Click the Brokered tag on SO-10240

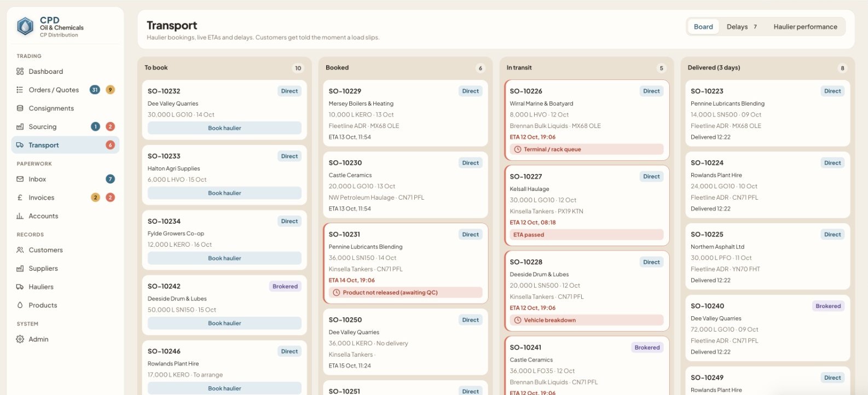828,306
